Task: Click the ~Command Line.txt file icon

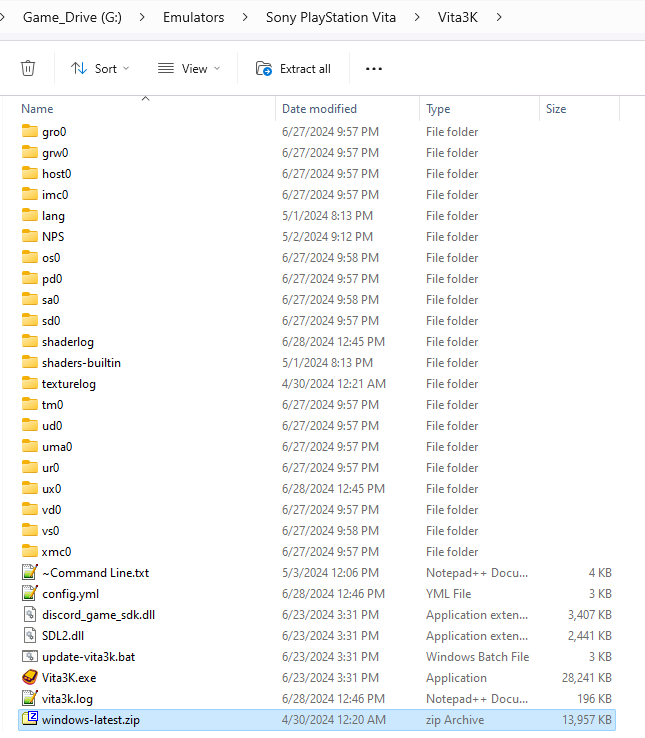Action: (30, 572)
